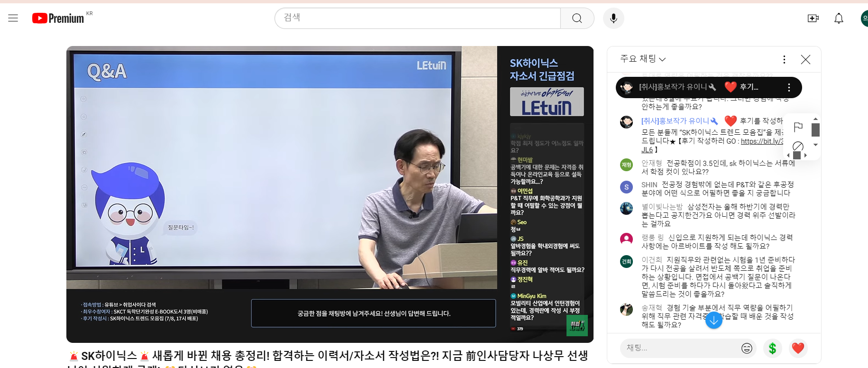The width and height of the screenshot is (868, 368).
Task: Go to YouTube Premium home logo
Action: [x=58, y=18]
